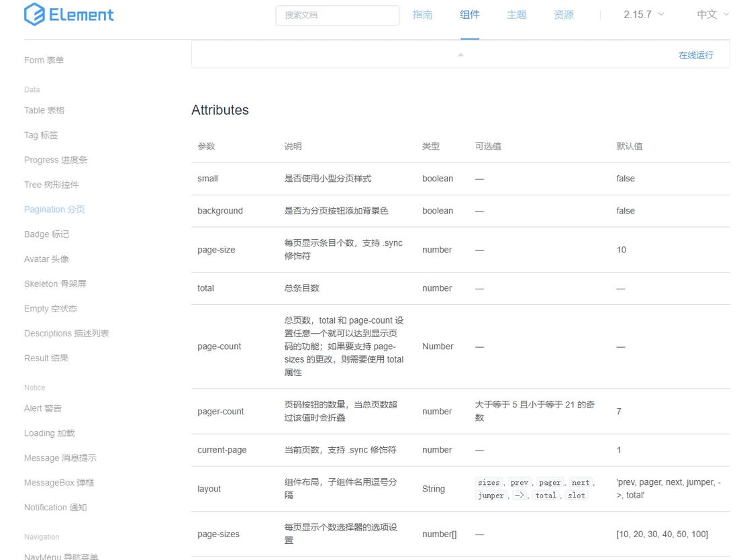Image resolution: width=737 pixels, height=560 pixels.
Task: Select Pagination 分页 in sidebar
Action: tap(54, 209)
